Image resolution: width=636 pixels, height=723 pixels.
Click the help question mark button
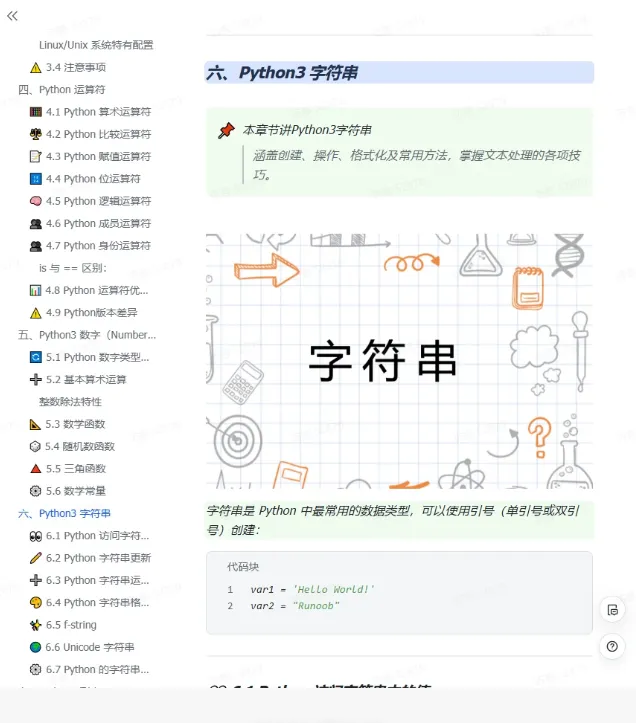pos(612,646)
